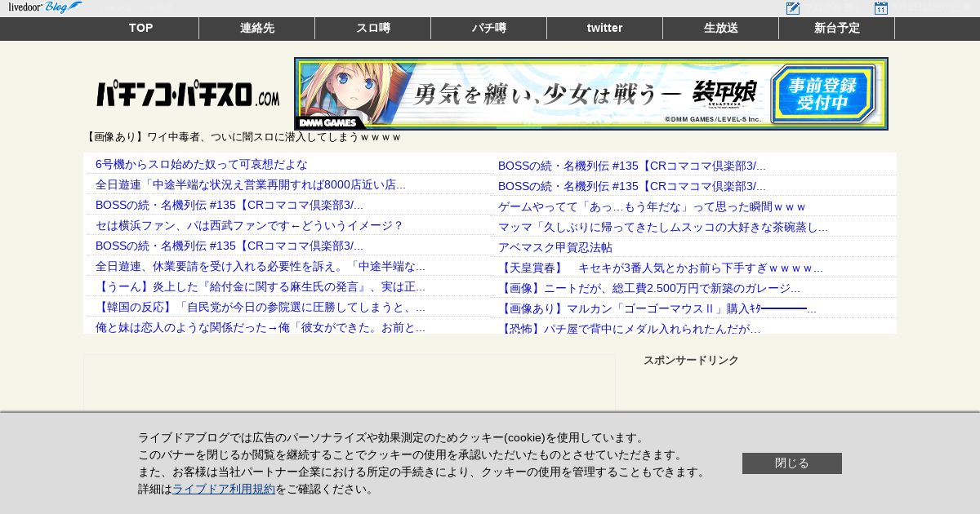Open the パチ噂 navigation tab
Image resolution: width=980 pixels, height=514 pixels.
[489, 29]
